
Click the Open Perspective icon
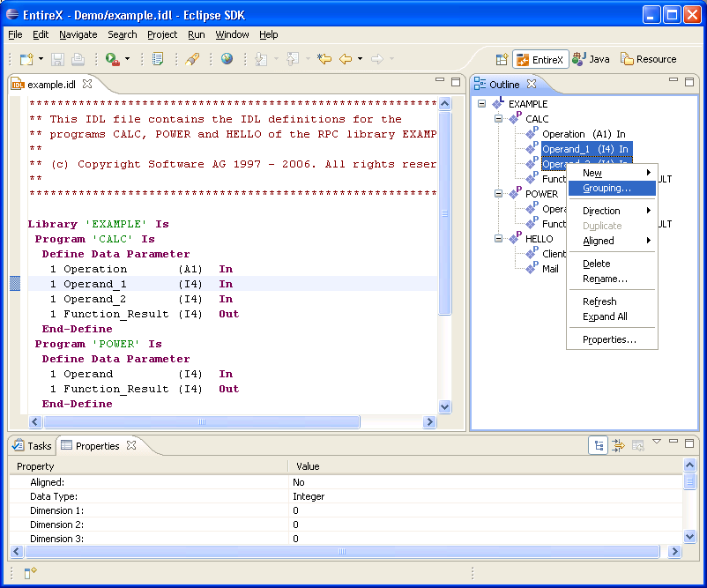(502, 60)
